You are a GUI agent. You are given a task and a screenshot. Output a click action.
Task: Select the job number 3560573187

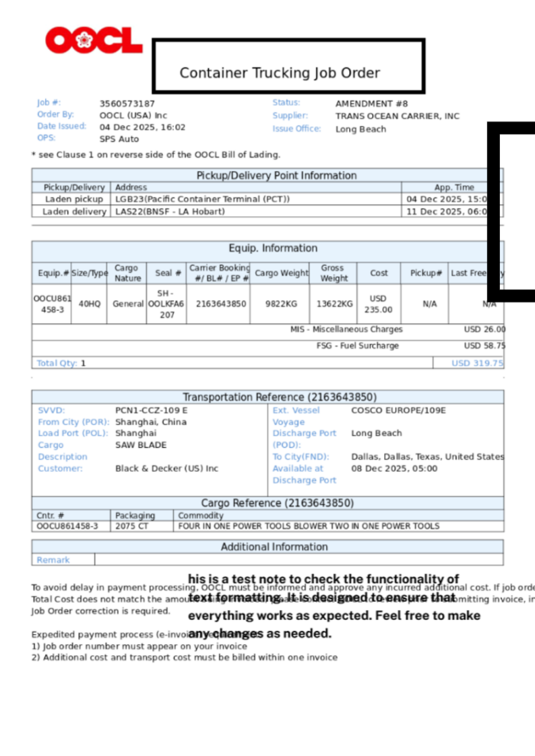127,104
